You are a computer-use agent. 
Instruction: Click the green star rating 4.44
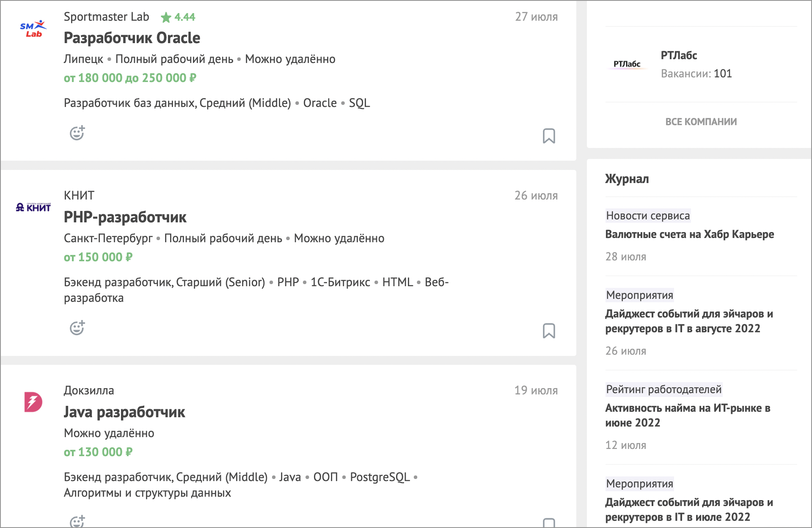(178, 17)
